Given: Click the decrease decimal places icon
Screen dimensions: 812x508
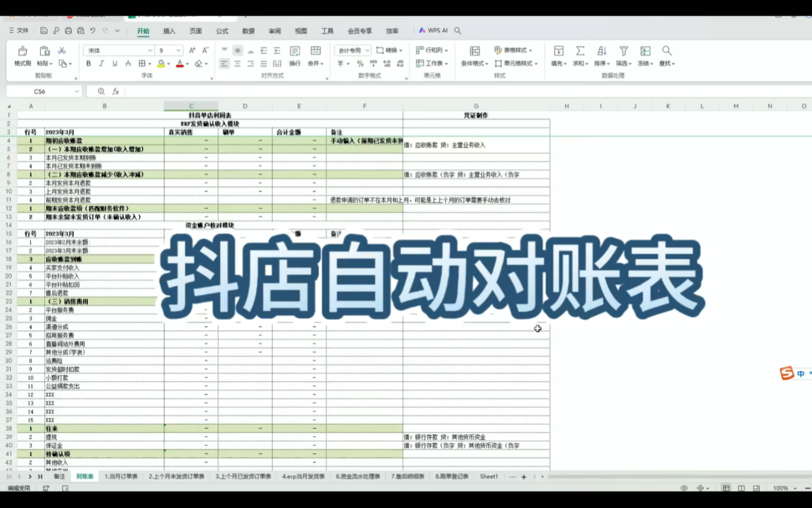Looking at the screenshot, I should tap(400, 64).
